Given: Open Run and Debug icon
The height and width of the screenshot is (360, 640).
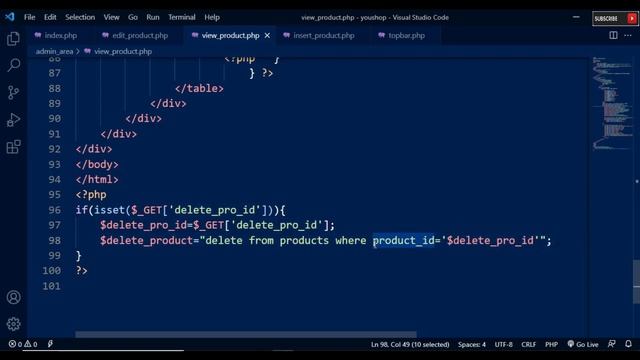Looking at the screenshot, I should [x=13, y=120].
